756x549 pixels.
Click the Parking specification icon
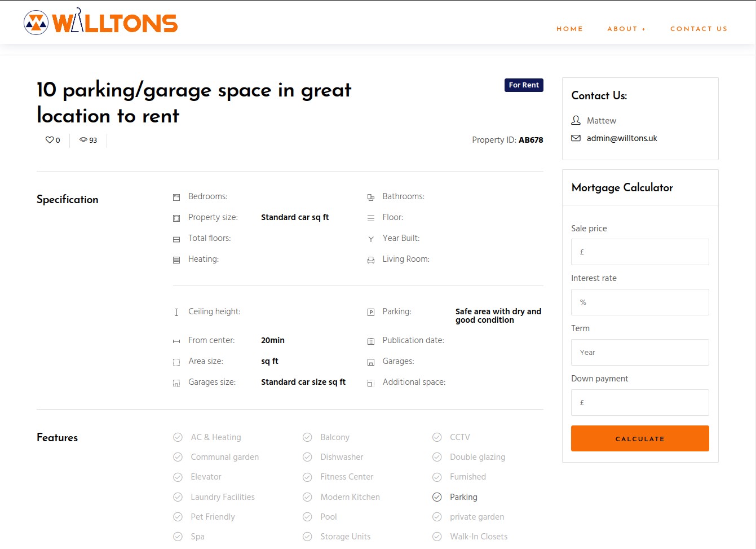(371, 313)
